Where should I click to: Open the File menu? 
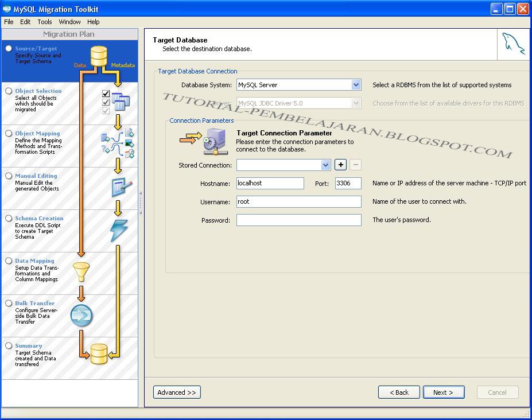click(9, 22)
